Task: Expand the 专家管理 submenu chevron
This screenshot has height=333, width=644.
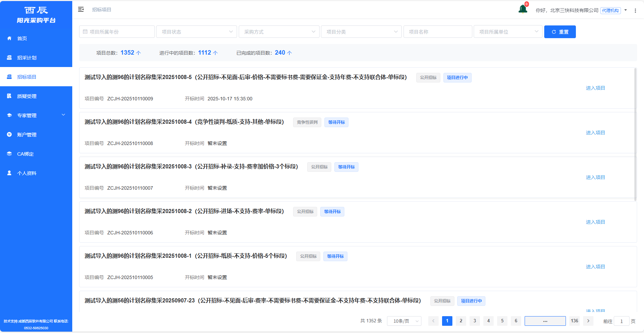Action: point(63,115)
